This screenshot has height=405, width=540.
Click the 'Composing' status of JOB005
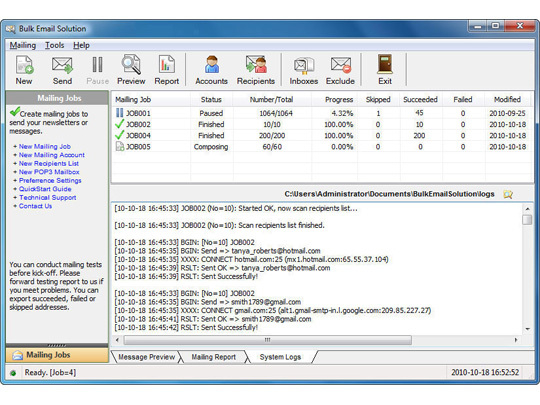coord(211,147)
